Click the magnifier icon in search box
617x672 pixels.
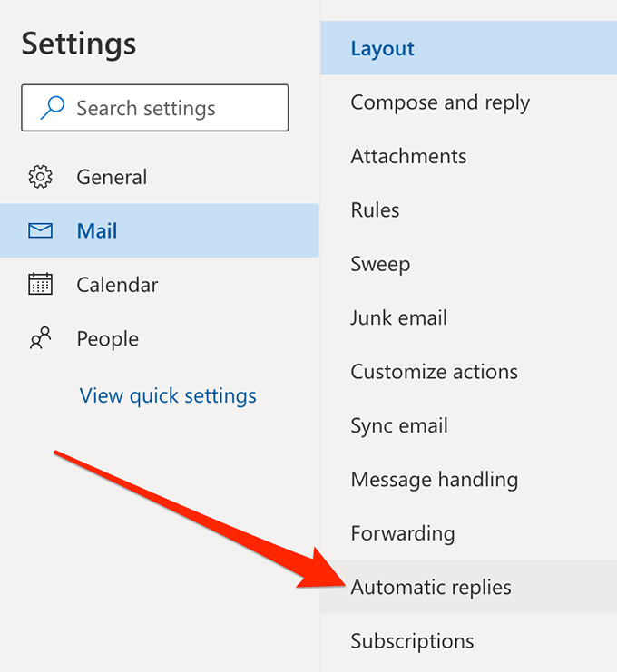point(53,108)
